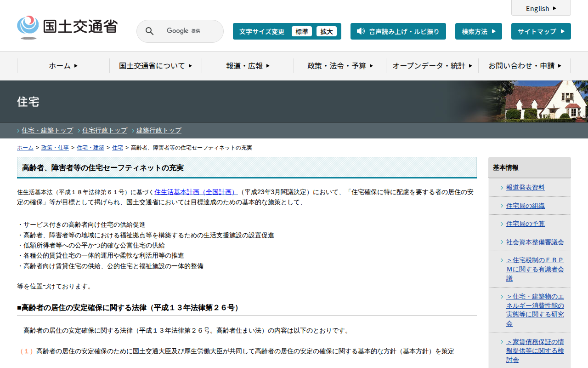Type in the Google search field

[184, 31]
